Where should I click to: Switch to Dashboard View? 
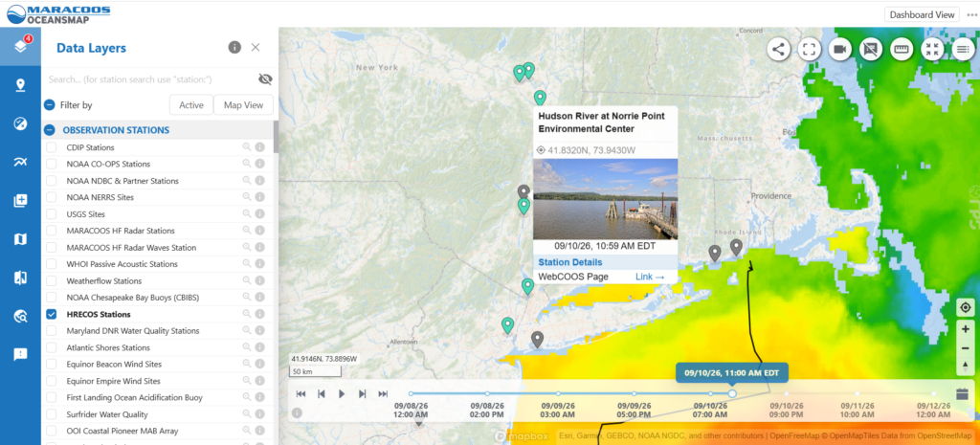pos(922,14)
